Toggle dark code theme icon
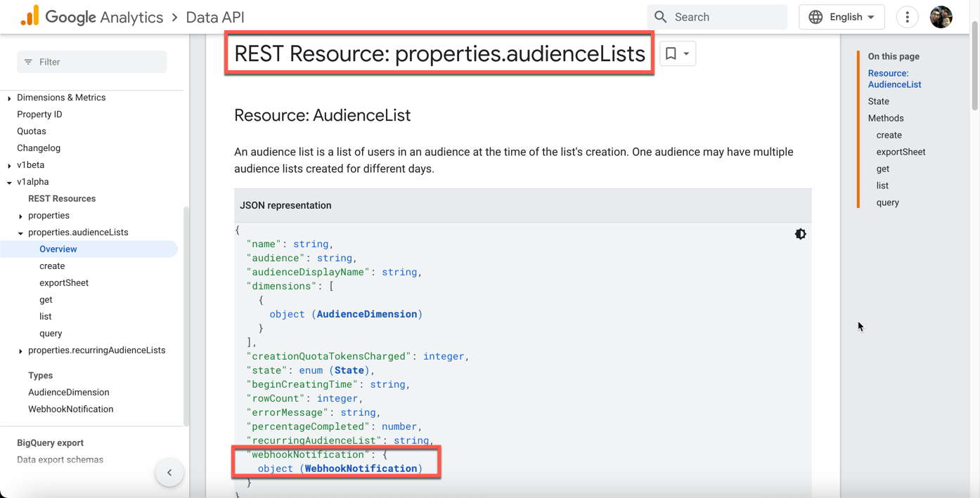980x498 pixels. pos(800,234)
